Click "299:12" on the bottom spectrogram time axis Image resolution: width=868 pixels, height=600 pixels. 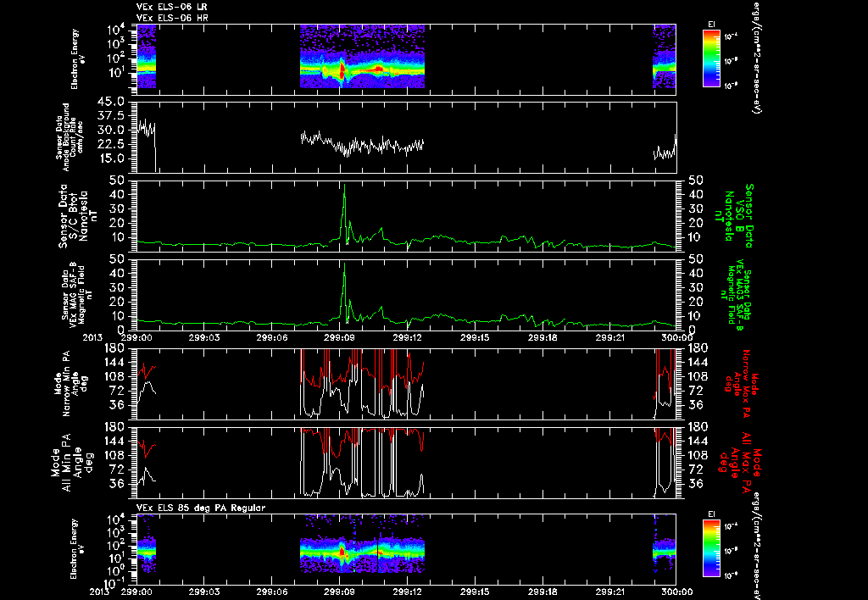tap(408, 592)
